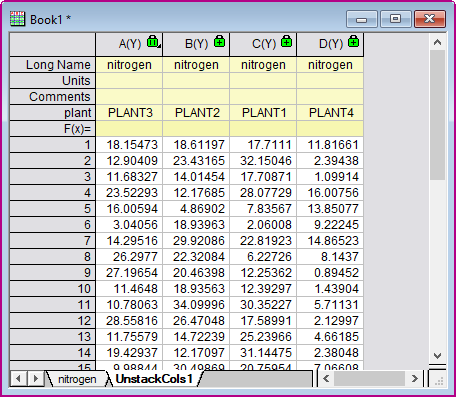
Task: Click the vertical scrollbar thumb
Action: pos(437,115)
